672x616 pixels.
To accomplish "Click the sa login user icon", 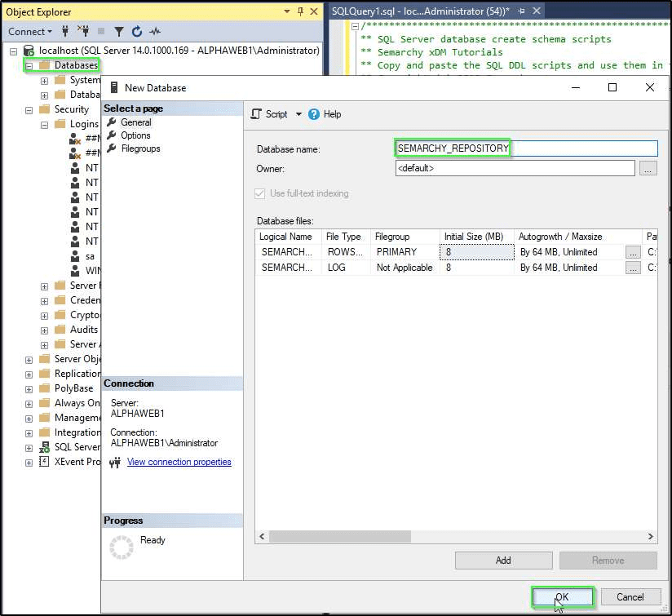I will (x=75, y=256).
